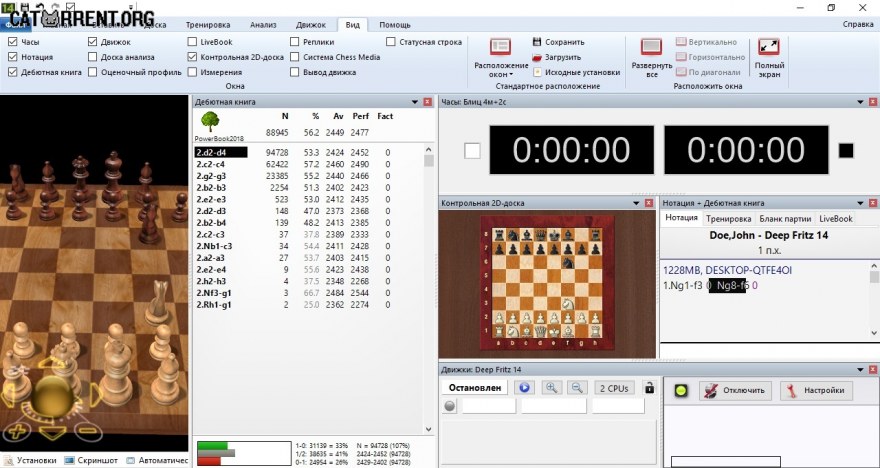Click the Settings wrench icon under the 3D board
Image resolution: width=880 pixels, height=468 pixels.
coord(8,460)
